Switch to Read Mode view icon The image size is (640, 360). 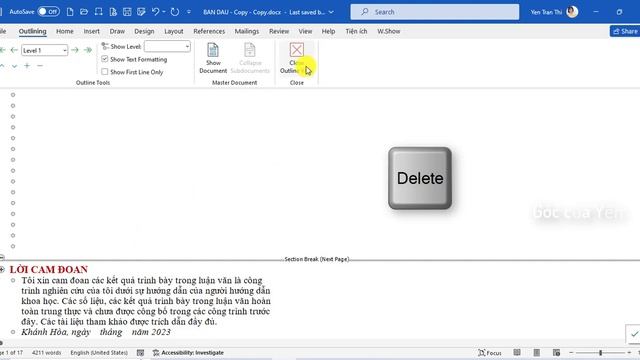pos(517,353)
